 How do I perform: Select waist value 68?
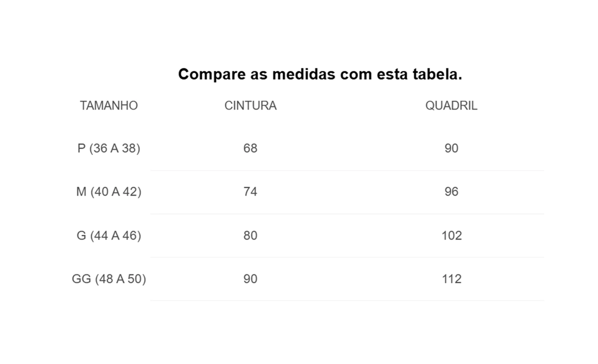pyautogui.click(x=251, y=148)
